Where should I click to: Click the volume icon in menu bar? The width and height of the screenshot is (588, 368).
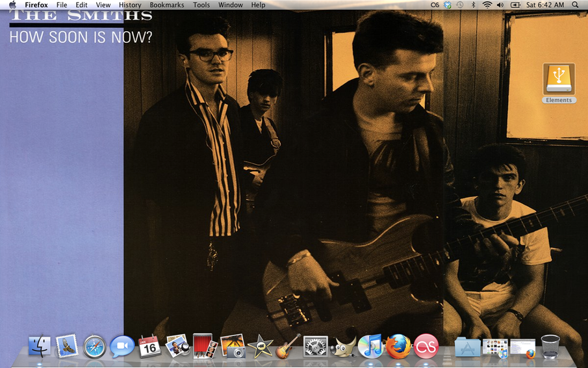click(500, 5)
